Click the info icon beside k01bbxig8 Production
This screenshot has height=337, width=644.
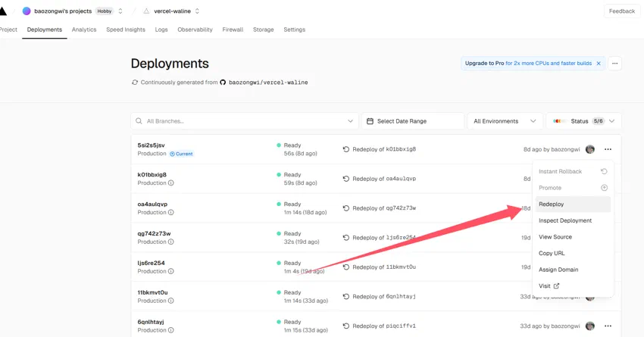pyautogui.click(x=171, y=183)
